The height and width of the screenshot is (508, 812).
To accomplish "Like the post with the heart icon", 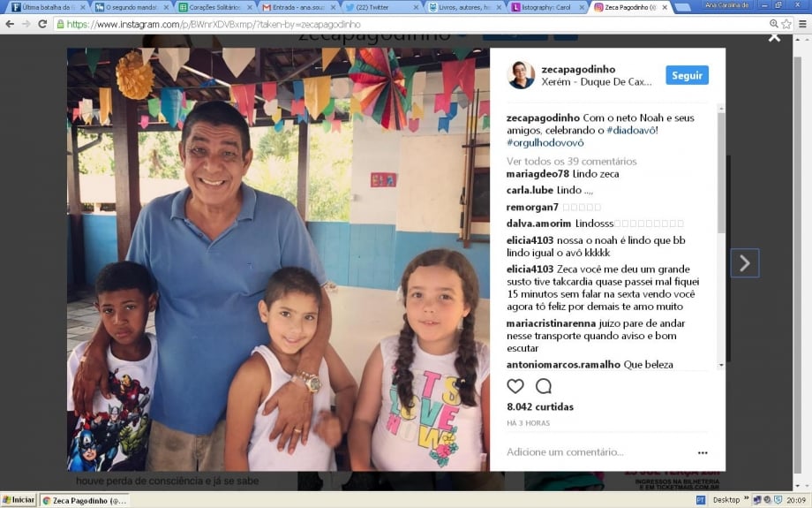I will click(x=515, y=386).
